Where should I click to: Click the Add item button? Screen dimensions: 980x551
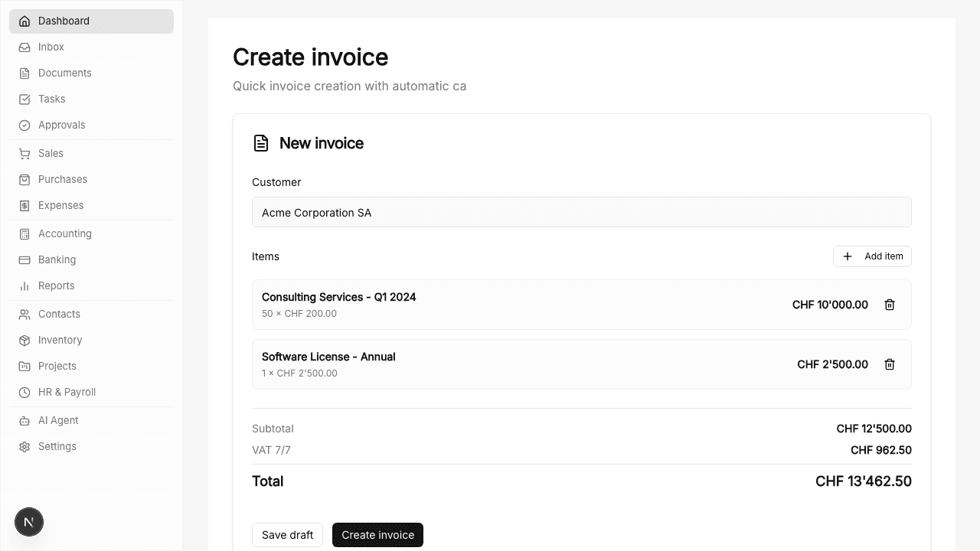873,256
